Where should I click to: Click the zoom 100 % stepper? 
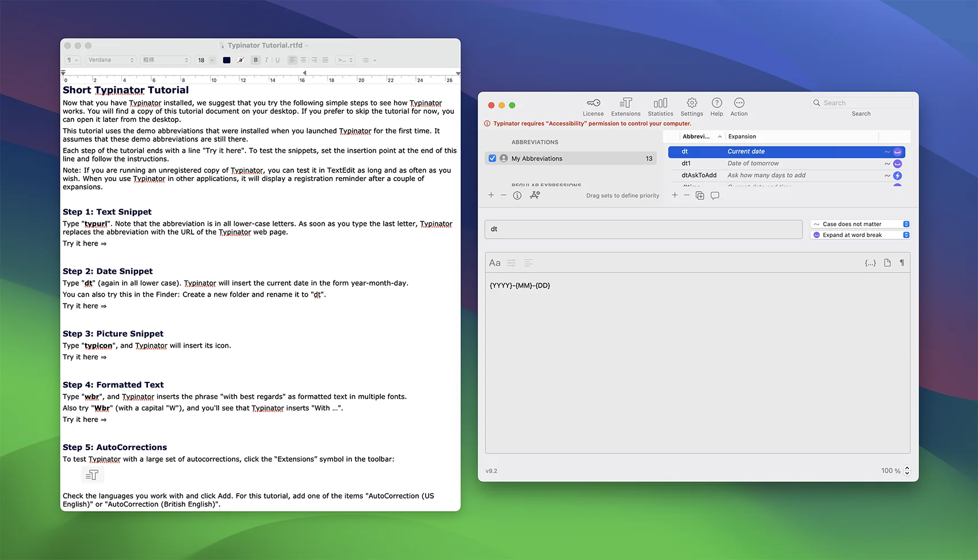[x=907, y=471]
